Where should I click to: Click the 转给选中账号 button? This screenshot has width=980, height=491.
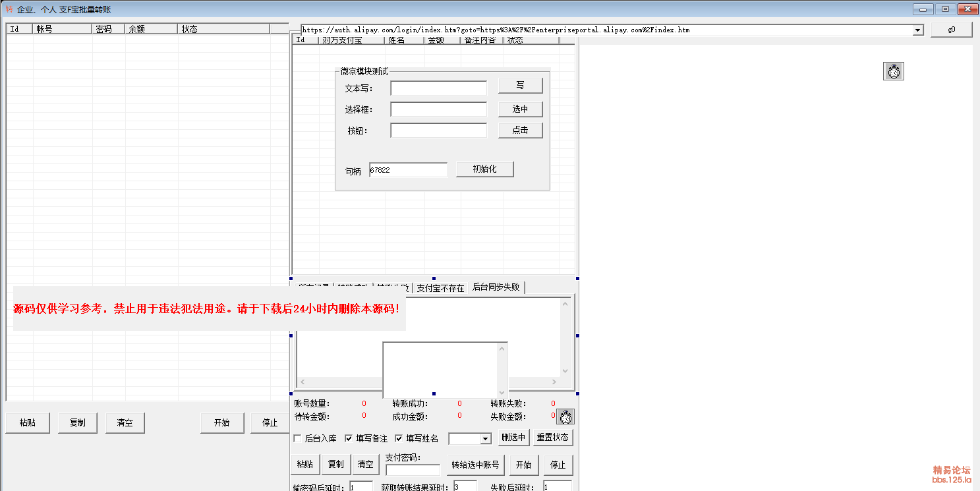(x=475, y=465)
